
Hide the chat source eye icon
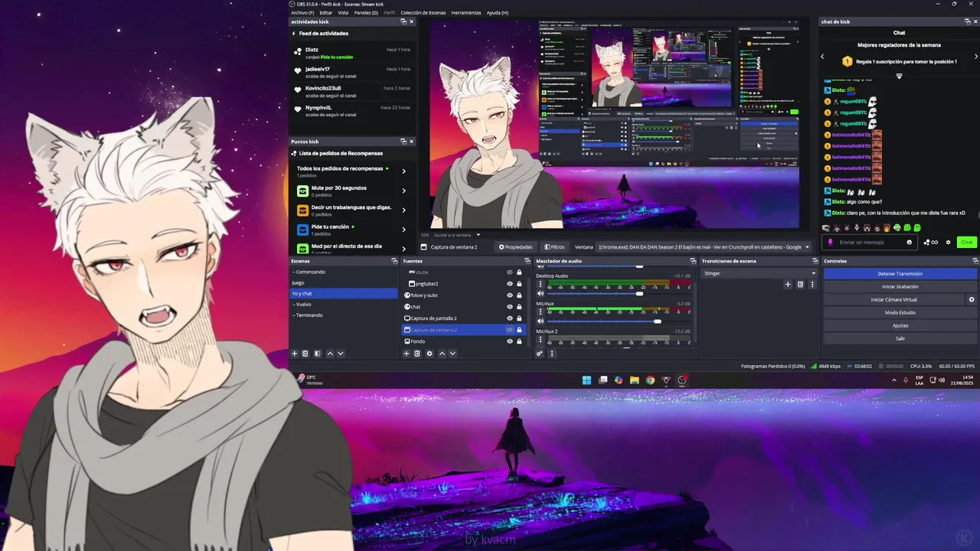(510, 307)
